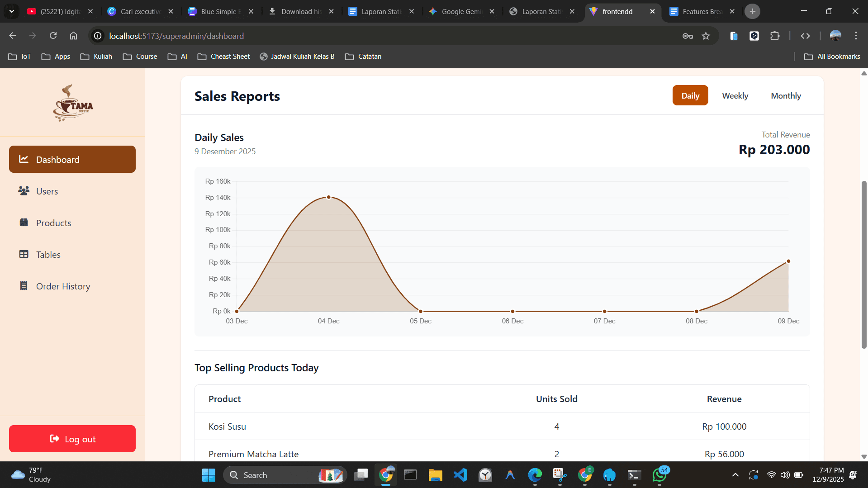Open Visual Studio Code from taskbar
Image resolution: width=868 pixels, height=488 pixels.
pyautogui.click(x=460, y=475)
